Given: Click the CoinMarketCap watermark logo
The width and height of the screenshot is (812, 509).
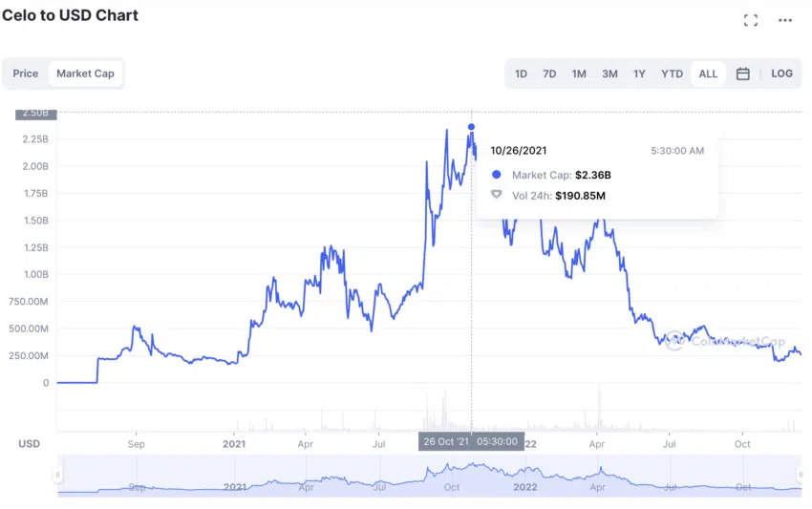Looking at the screenshot, I should (x=725, y=341).
